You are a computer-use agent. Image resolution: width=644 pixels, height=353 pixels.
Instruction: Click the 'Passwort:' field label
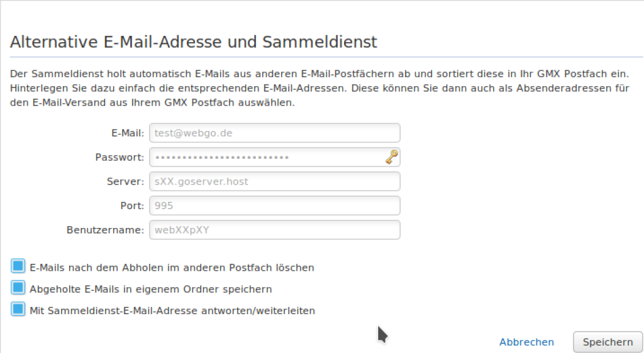tap(119, 158)
